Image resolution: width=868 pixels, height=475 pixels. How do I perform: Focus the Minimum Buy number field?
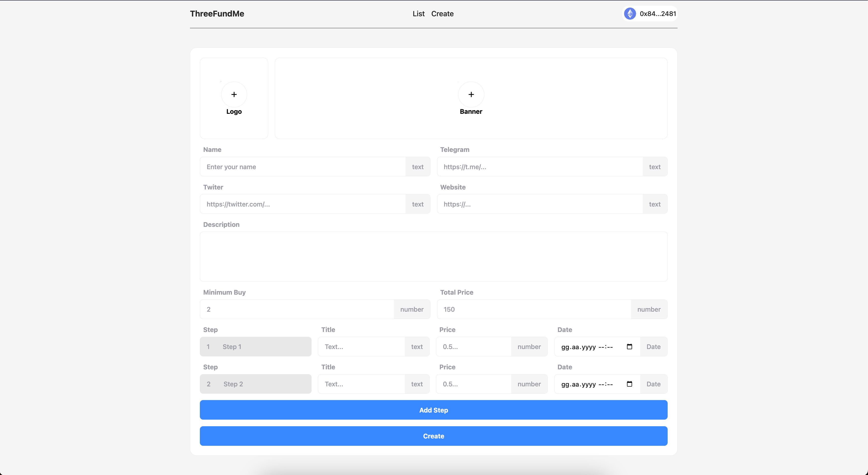pyautogui.click(x=297, y=309)
